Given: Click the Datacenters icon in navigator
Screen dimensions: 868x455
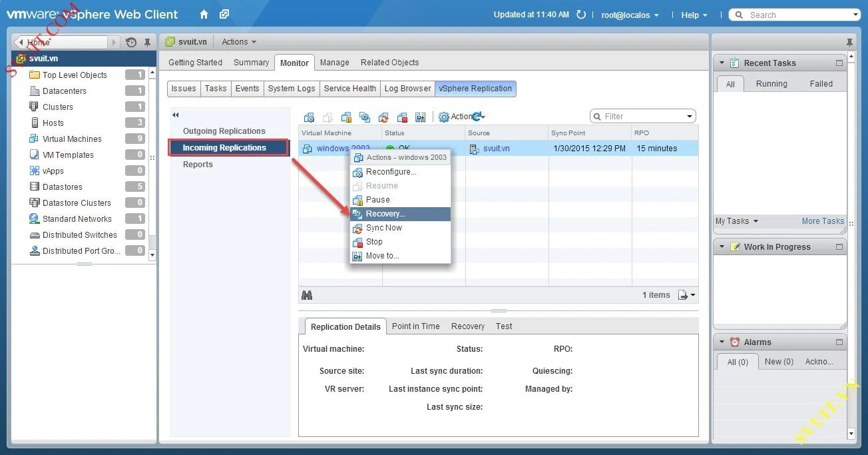Looking at the screenshot, I should (35, 91).
